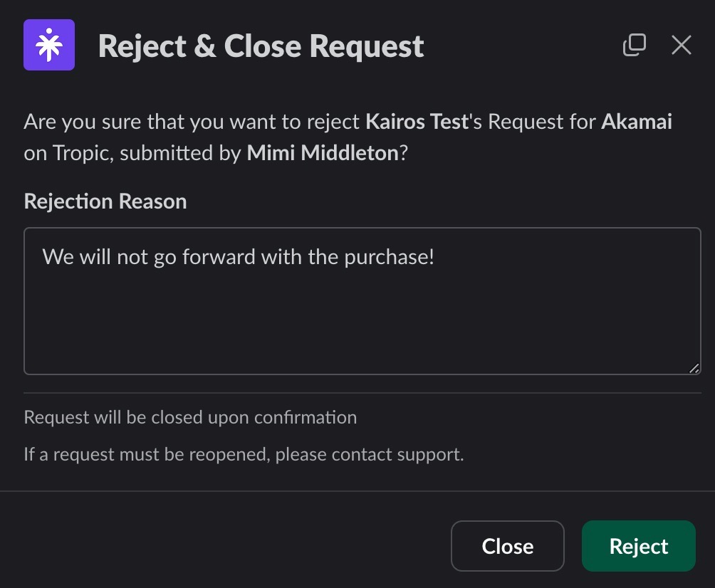Click the "Reject & Close Request" title
The image size is (715, 588).
click(261, 46)
